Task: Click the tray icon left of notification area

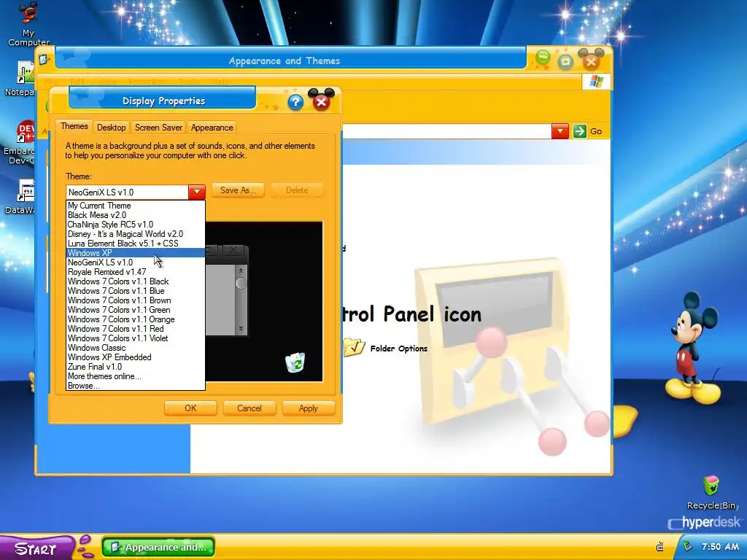Action: click(660, 547)
